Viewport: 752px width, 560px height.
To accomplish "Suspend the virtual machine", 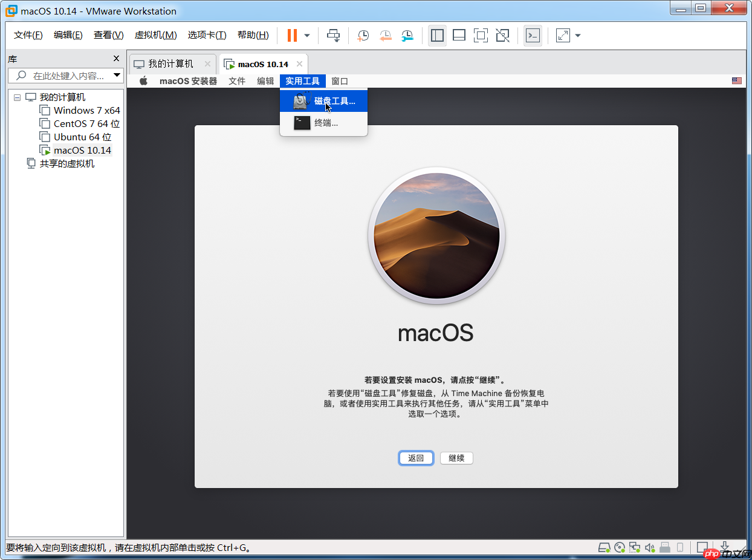I will tap(293, 35).
